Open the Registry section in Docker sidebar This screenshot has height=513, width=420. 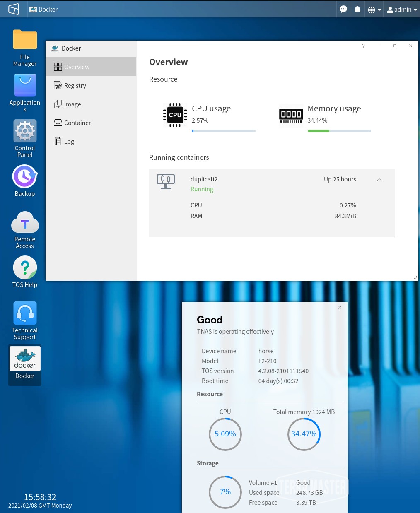(x=75, y=85)
